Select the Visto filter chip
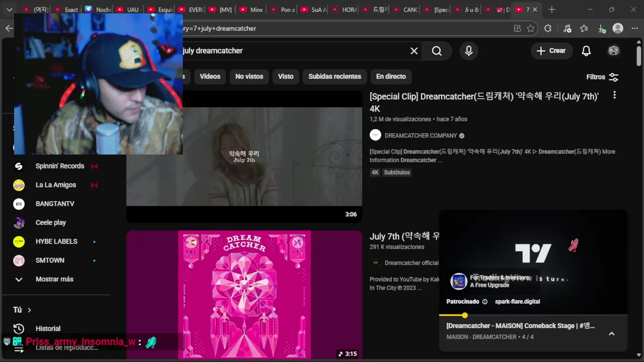Image resolution: width=644 pixels, height=362 pixels. click(286, 76)
